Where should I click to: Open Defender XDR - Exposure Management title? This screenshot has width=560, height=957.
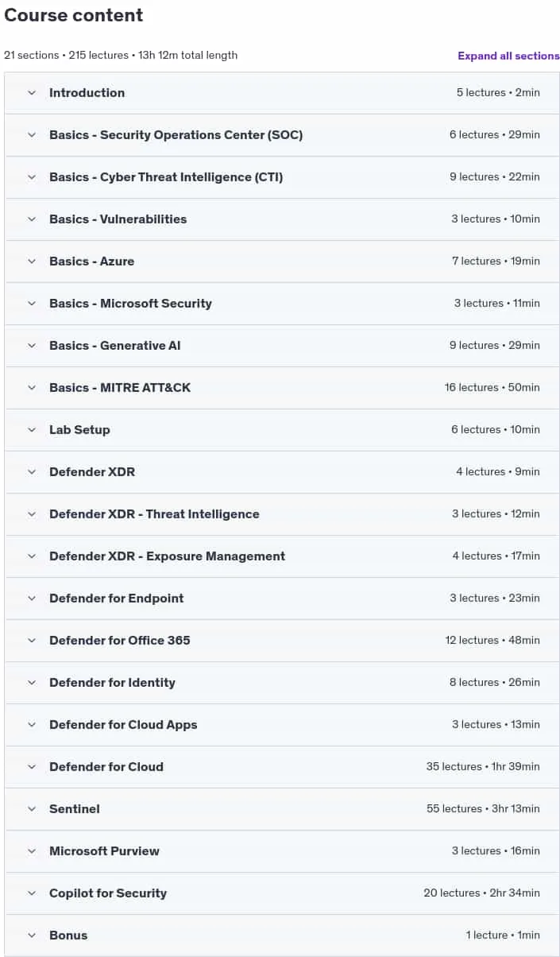click(167, 556)
